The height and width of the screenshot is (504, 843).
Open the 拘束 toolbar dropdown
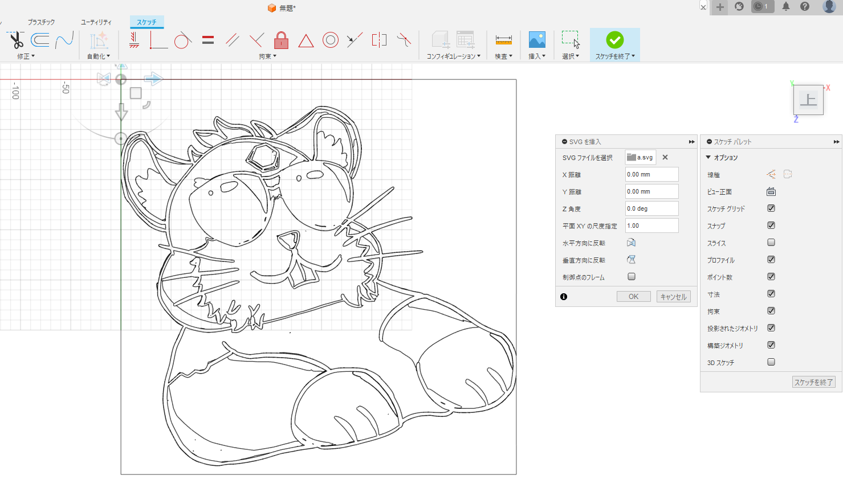pyautogui.click(x=267, y=56)
